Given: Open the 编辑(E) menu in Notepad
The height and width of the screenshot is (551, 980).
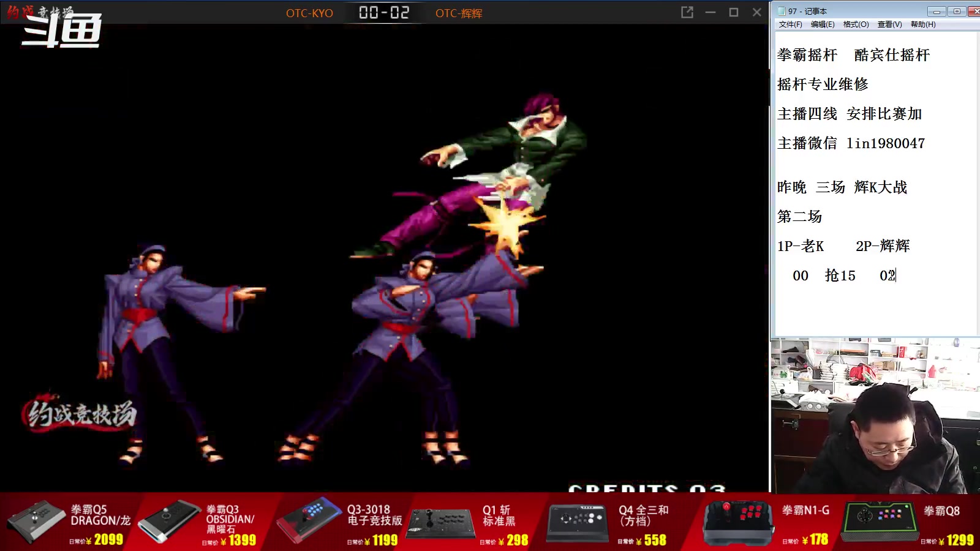Looking at the screenshot, I should (823, 24).
